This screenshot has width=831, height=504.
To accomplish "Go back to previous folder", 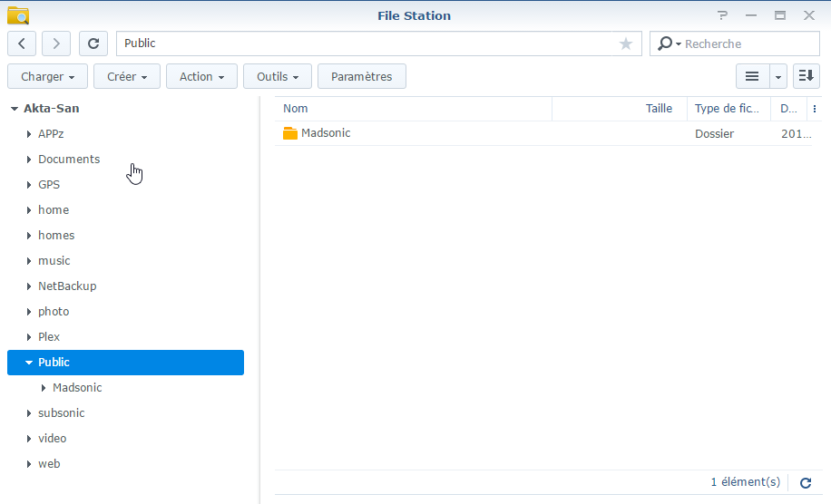I will point(22,44).
